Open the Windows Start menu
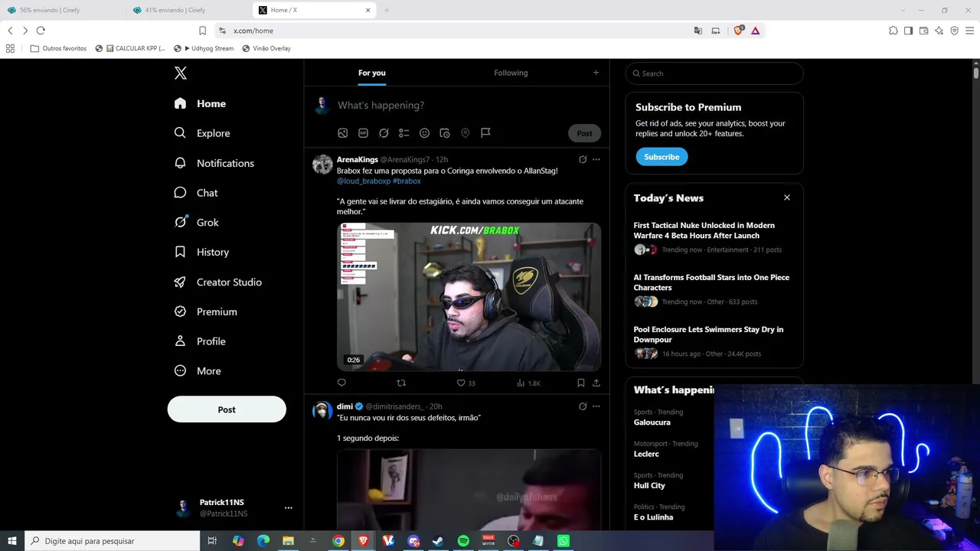Viewport: 980px width, 551px height. [12, 541]
